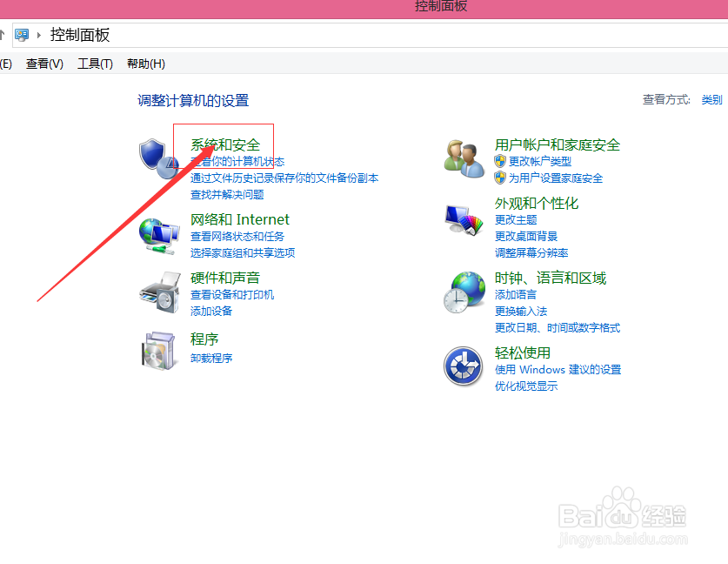Open the Network and Internet globe icon
This screenshot has width=728, height=564.
point(159,236)
